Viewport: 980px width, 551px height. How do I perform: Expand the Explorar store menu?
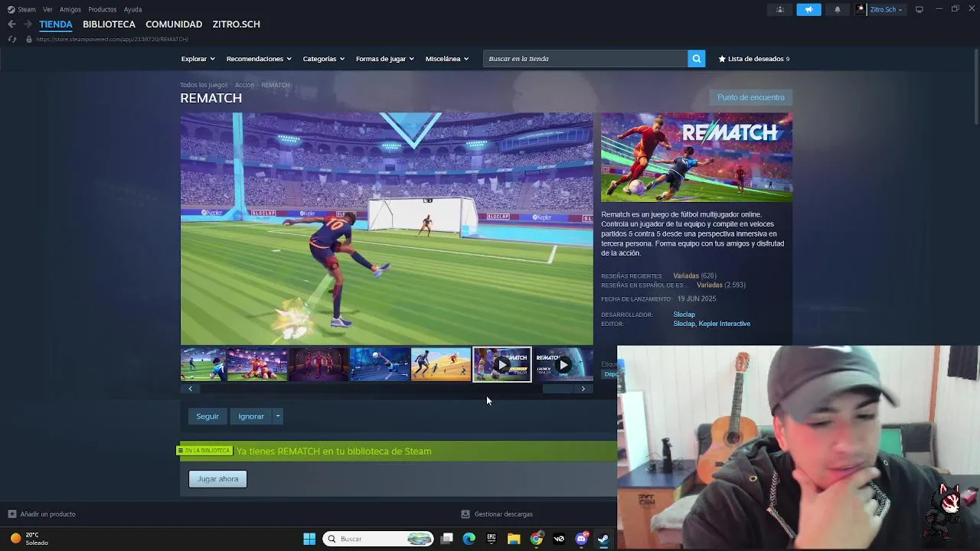tap(198, 59)
